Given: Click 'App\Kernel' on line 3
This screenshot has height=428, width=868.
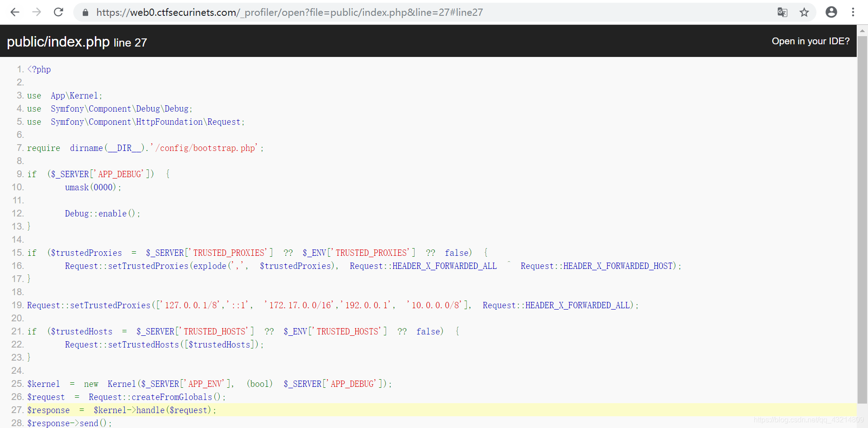Looking at the screenshot, I should coord(74,96).
